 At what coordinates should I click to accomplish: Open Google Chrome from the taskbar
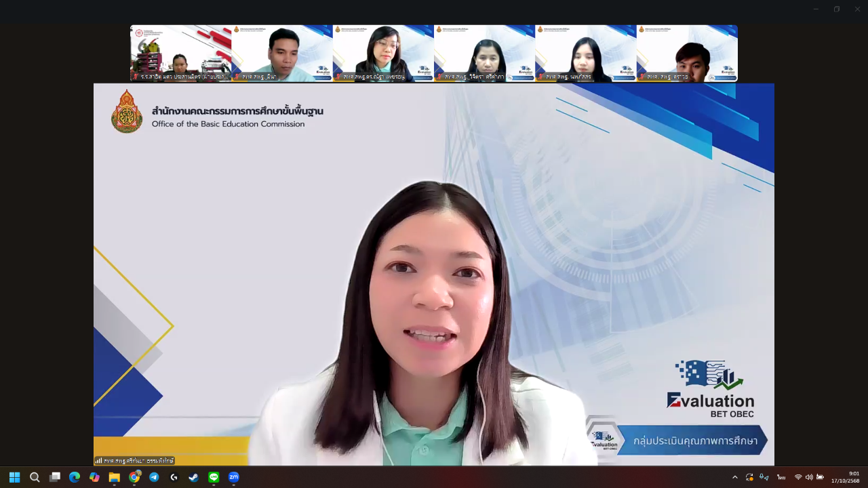134,477
